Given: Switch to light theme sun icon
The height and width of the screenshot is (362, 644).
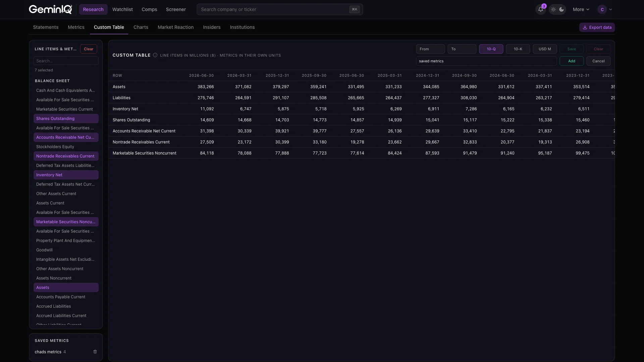Looking at the screenshot, I should tap(553, 9).
